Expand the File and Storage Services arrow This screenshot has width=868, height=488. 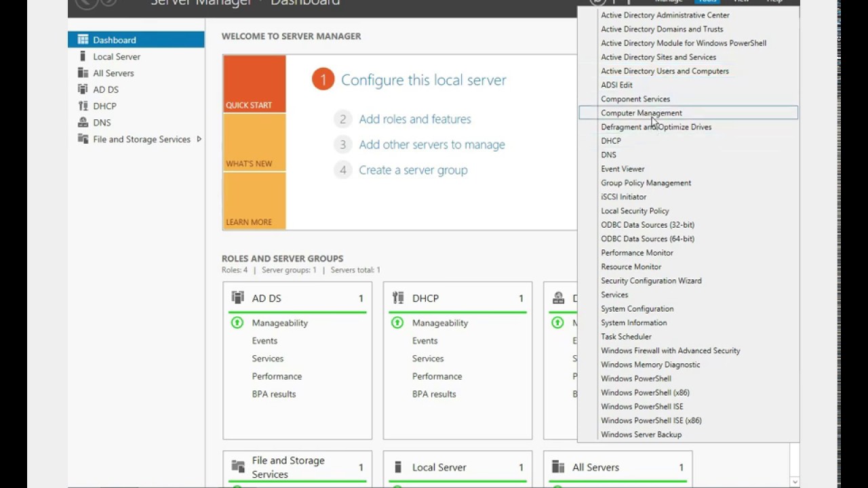click(x=199, y=139)
